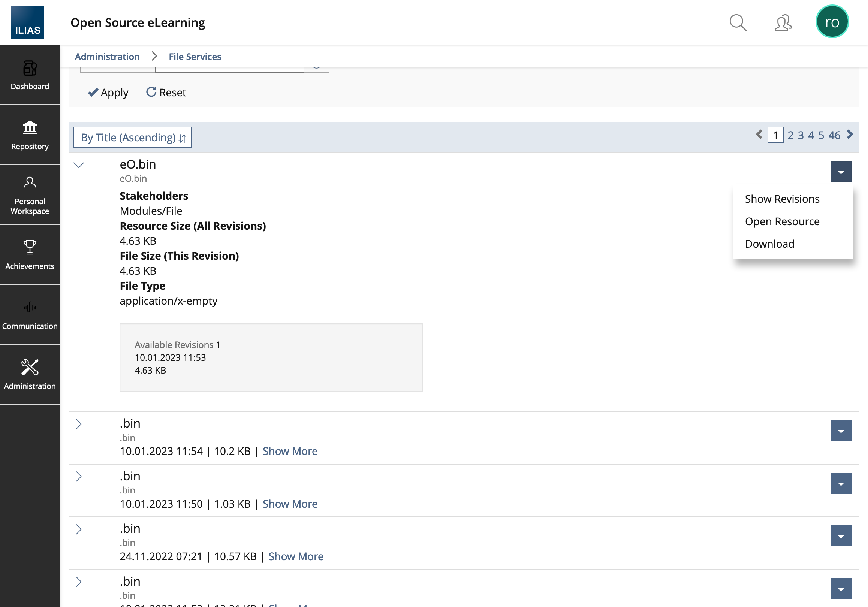Open actions dropdown for the 10.2 KB .bin file
The width and height of the screenshot is (868, 607).
coord(840,431)
